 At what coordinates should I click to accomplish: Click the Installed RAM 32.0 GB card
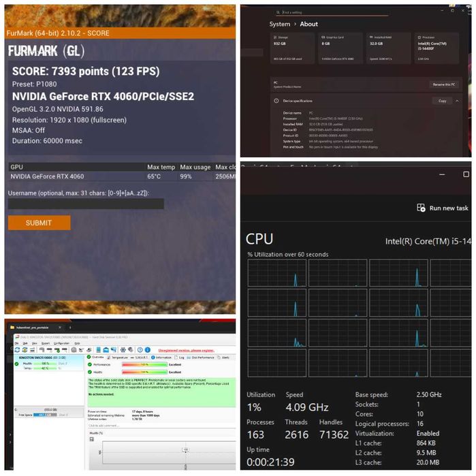tap(388, 48)
